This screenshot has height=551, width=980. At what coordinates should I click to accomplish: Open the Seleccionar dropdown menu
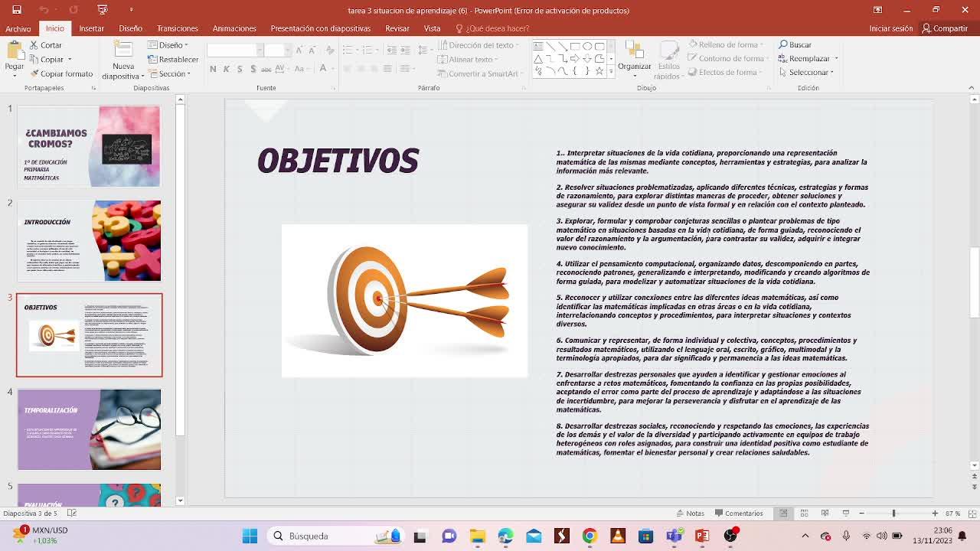pyautogui.click(x=807, y=73)
